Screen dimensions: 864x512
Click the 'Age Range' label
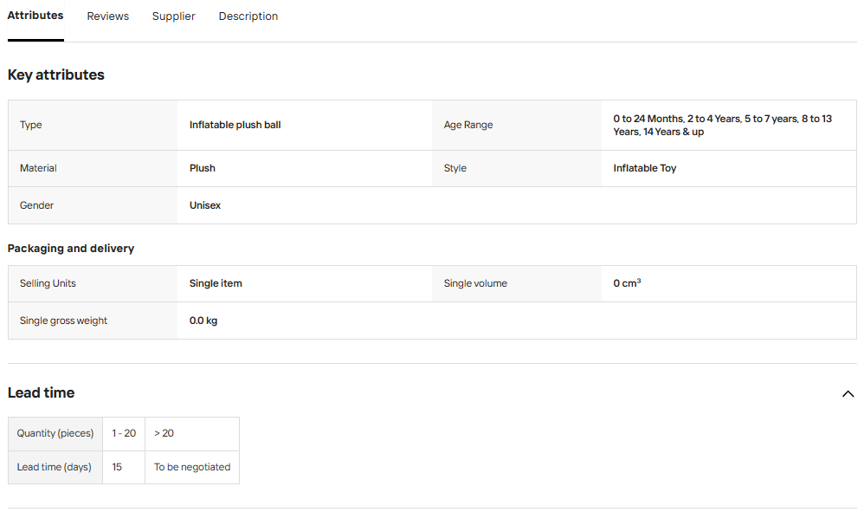[468, 125]
